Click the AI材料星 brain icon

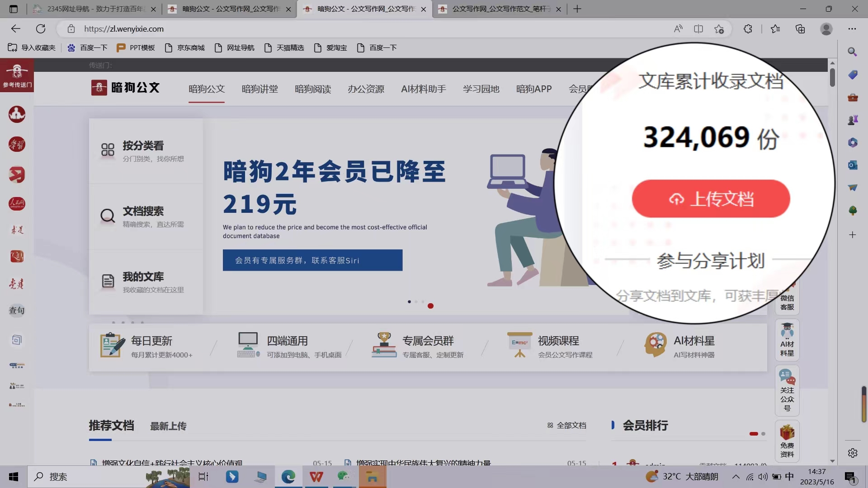(x=655, y=345)
